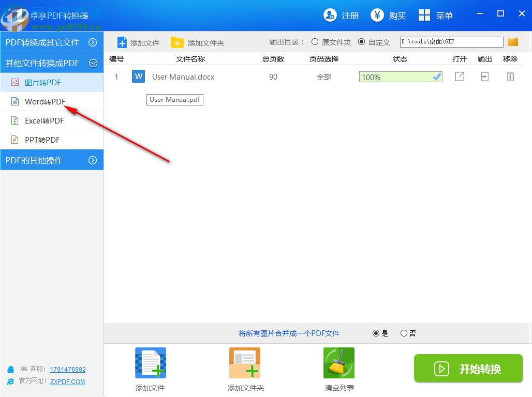532x397 pixels.
Task: Click the large add folder icon at bottom
Action: 245,363
